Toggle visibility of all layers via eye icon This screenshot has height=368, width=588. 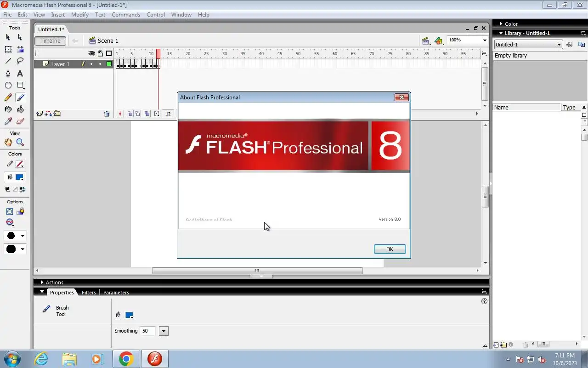(91, 53)
